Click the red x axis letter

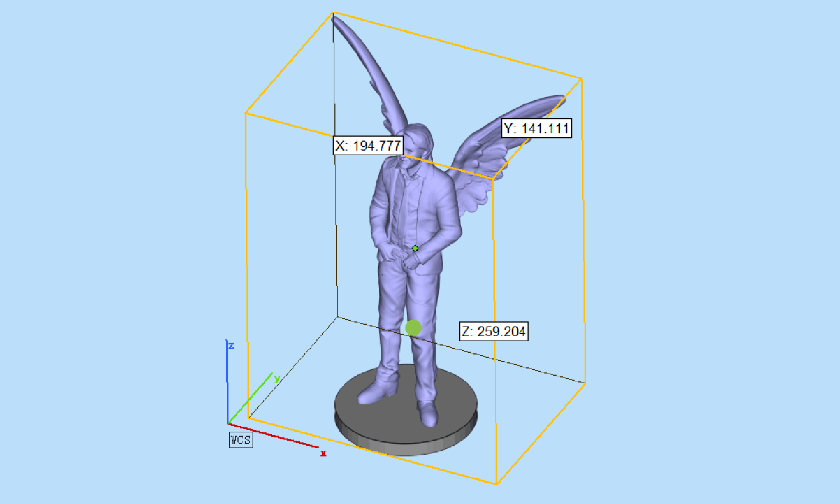[323, 453]
